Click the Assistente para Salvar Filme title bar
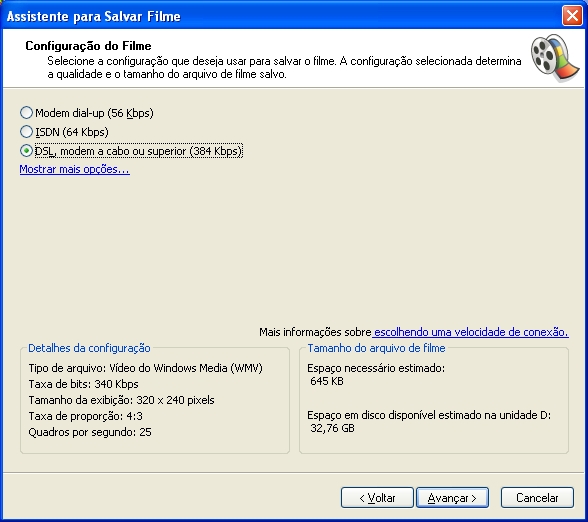This screenshot has height=522, width=588. click(281, 16)
